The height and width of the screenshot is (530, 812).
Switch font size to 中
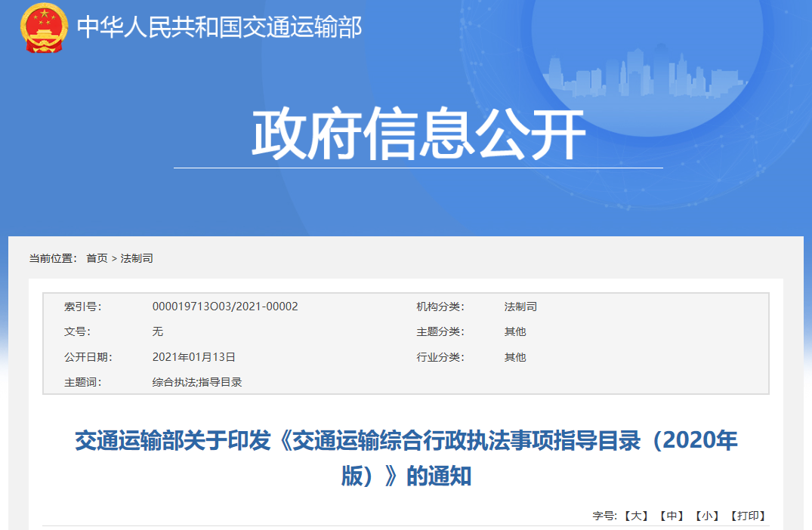coord(671,516)
